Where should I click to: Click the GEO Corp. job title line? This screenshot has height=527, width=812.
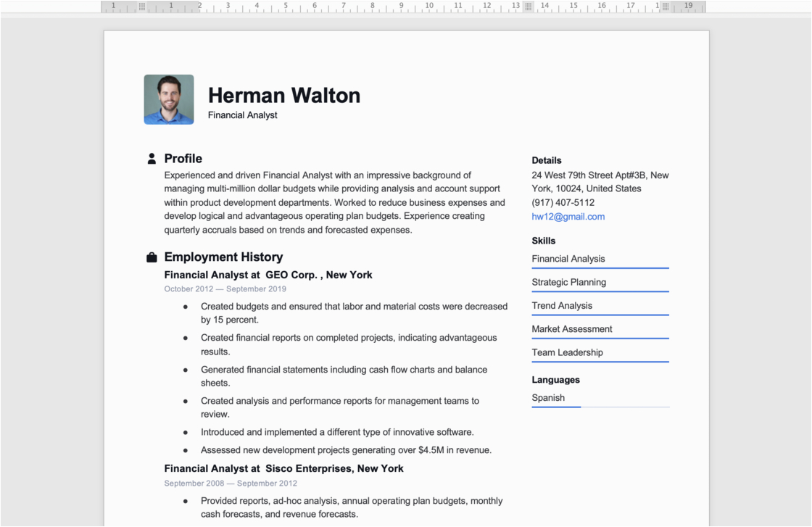[268, 275]
